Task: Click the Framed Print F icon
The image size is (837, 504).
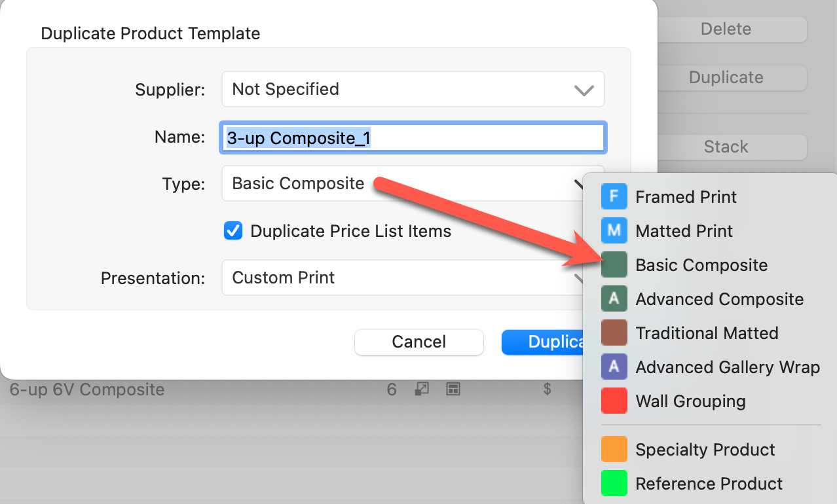Action: pos(614,197)
